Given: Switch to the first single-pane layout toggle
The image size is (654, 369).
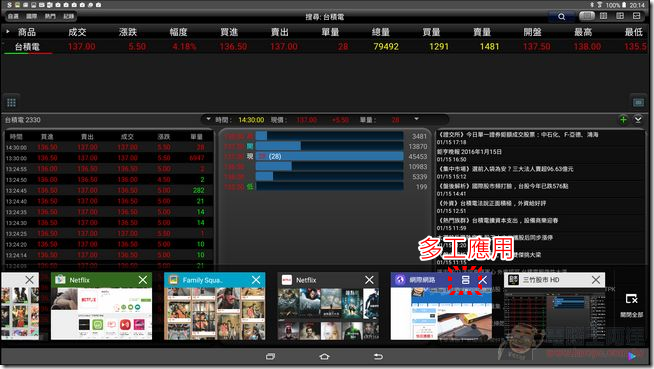Looking at the screenshot, I should point(587,16).
